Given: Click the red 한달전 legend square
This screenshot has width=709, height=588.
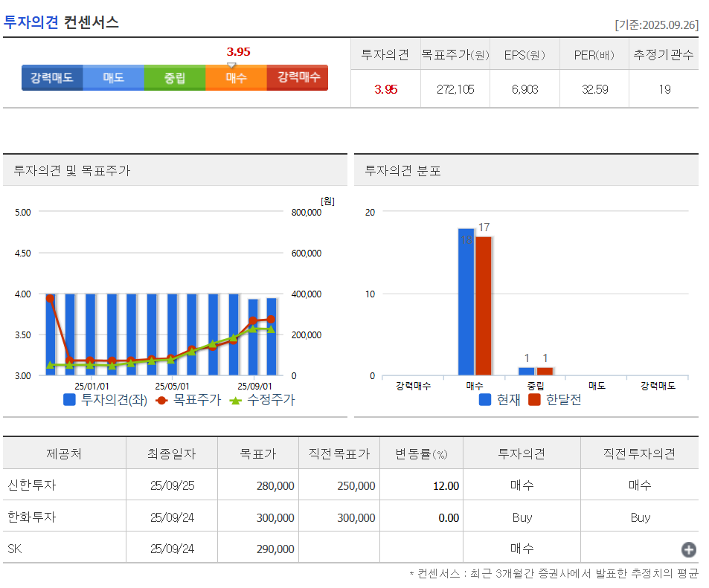Looking at the screenshot, I should [534, 399].
